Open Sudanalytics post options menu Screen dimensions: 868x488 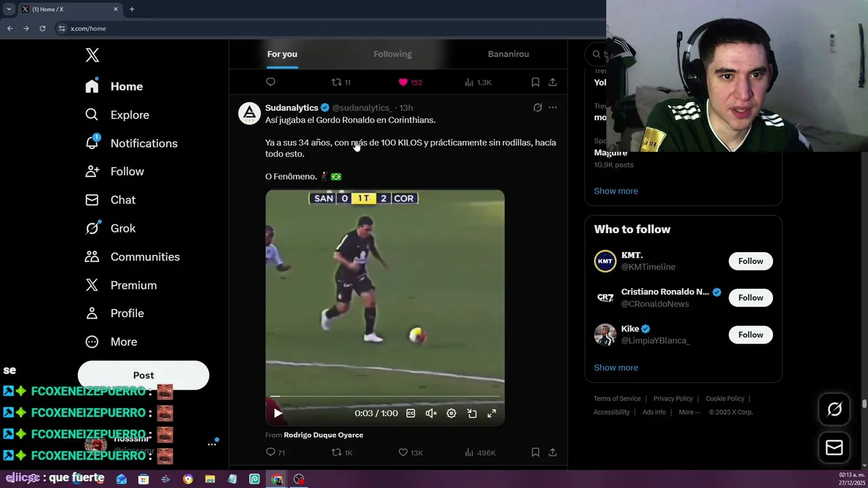coord(553,107)
